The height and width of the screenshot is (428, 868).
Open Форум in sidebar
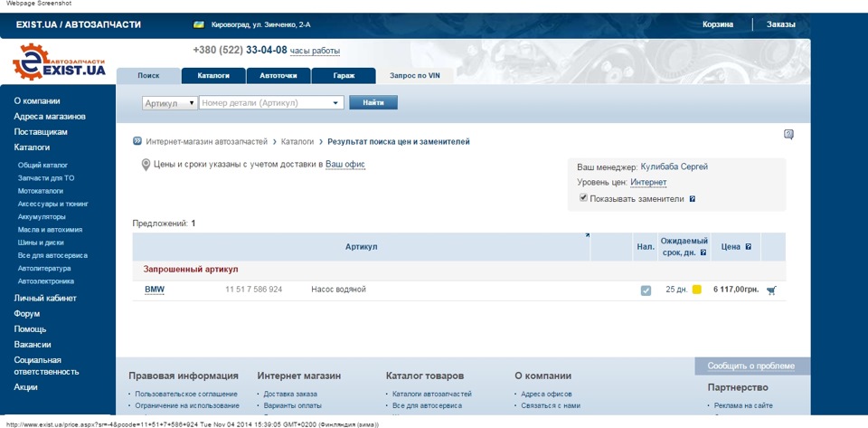pyautogui.click(x=26, y=313)
